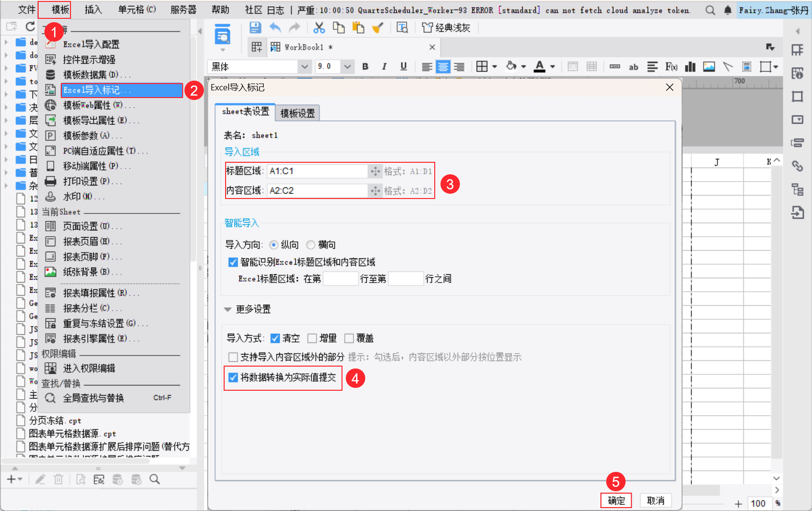Click 经典浅灰 theme button

[x=446, y=28]
